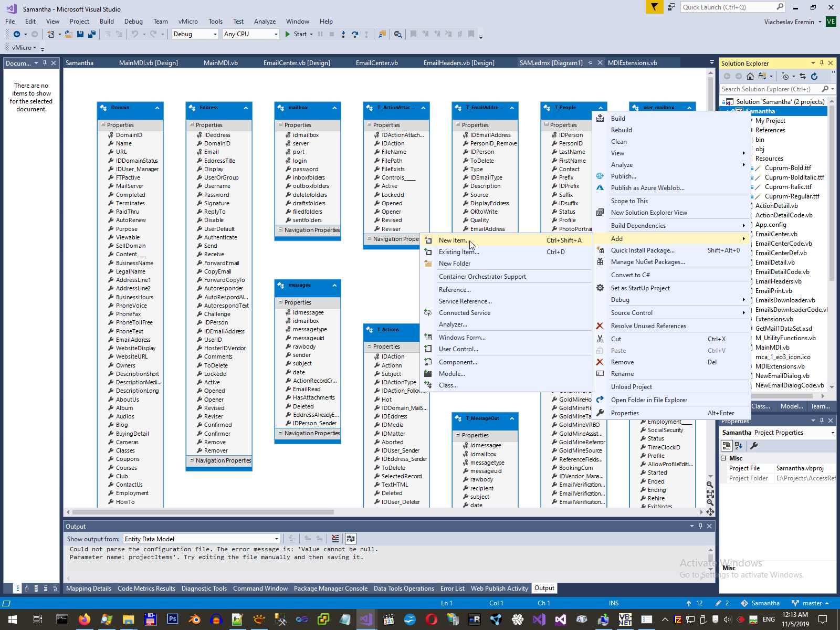840x630 pixels.
Task: Select EmailCenter.vb in Solution Explorer
Action: [x=776, y=234]
